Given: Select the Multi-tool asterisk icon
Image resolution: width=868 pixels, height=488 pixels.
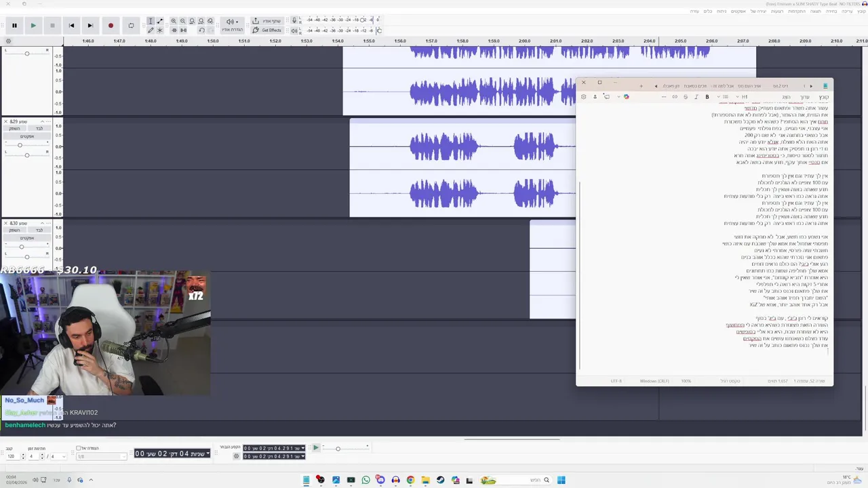Looking at the screenshot, I should pyautogui.click(x=160, y=30).
